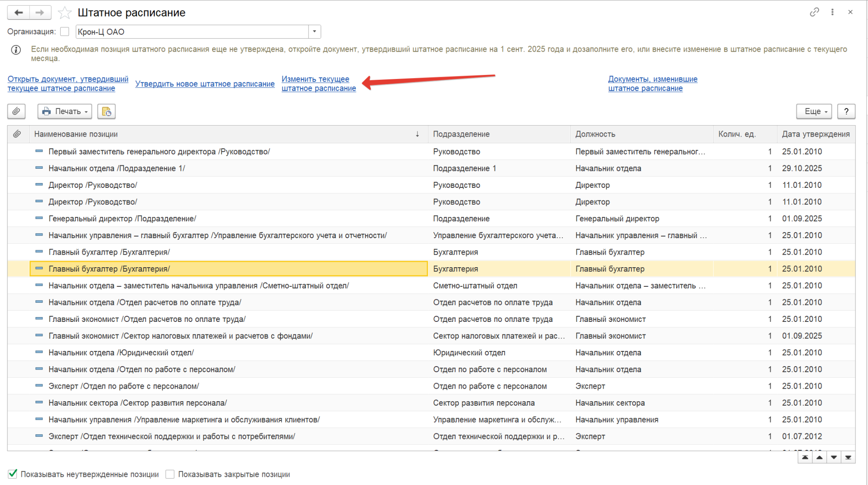Open help with question mark button
Image resolution: width=868 pixels, height=485 pixels.
click(846, 111)
